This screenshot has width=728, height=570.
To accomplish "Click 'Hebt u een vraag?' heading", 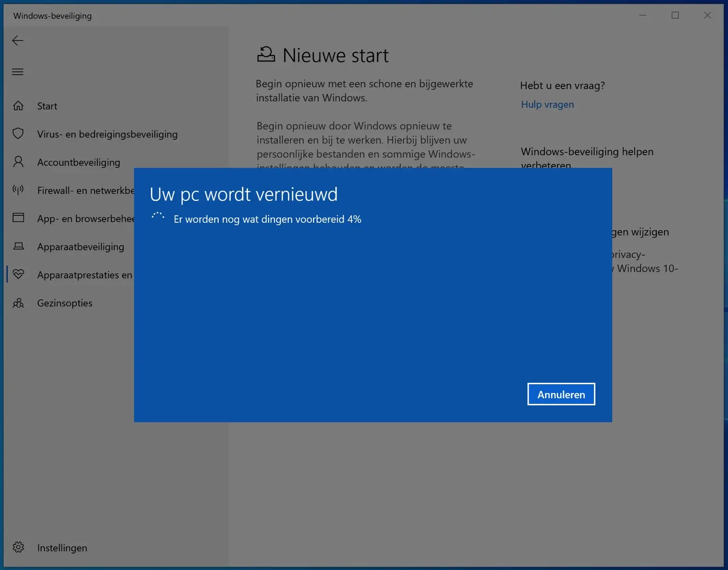I will (x=563, y=86).
